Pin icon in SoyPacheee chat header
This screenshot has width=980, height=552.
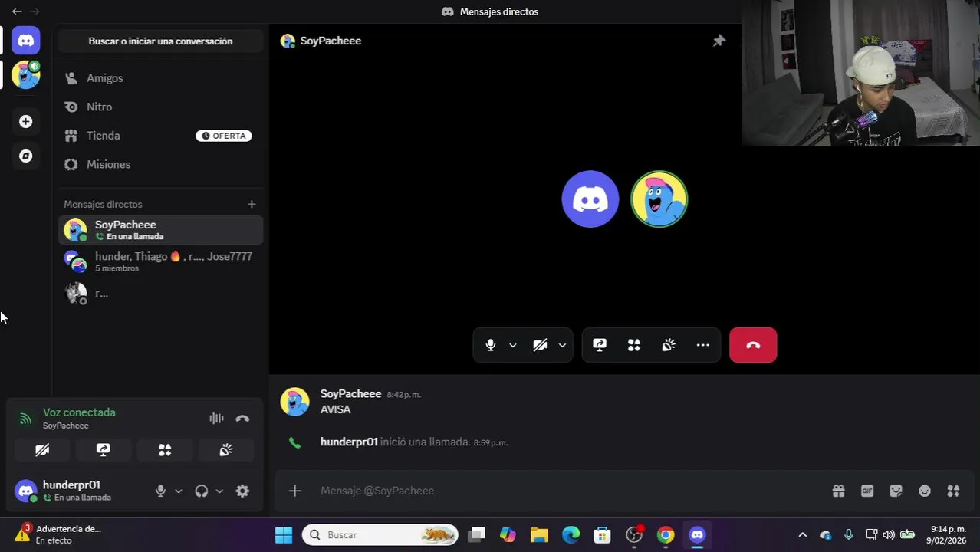coord(719,41)
